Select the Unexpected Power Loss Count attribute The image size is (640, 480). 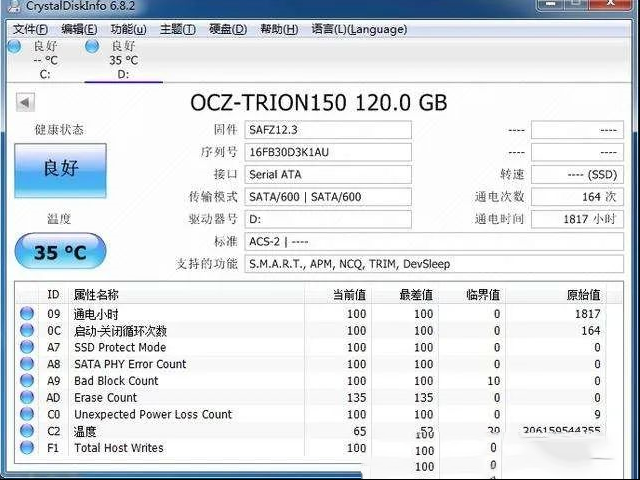coord(153,414)
